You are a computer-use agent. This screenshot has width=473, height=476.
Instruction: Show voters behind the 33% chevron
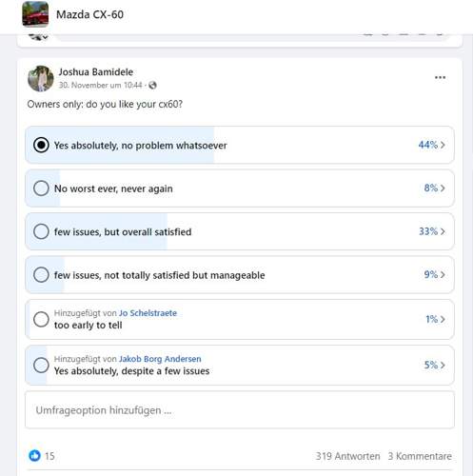(x=443, y=231)
